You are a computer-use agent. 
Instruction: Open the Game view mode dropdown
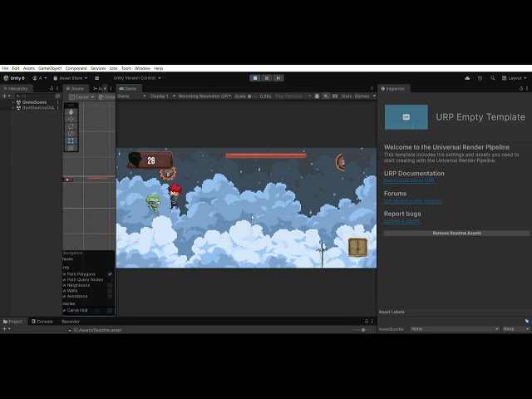[x=131, y=96]
